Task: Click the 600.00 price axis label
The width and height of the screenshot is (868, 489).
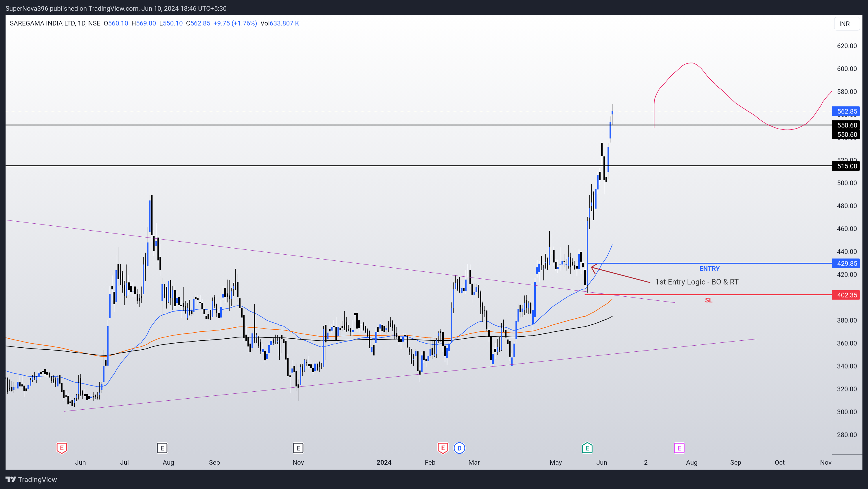Action: pyautogui.click(x=847, y=69)
